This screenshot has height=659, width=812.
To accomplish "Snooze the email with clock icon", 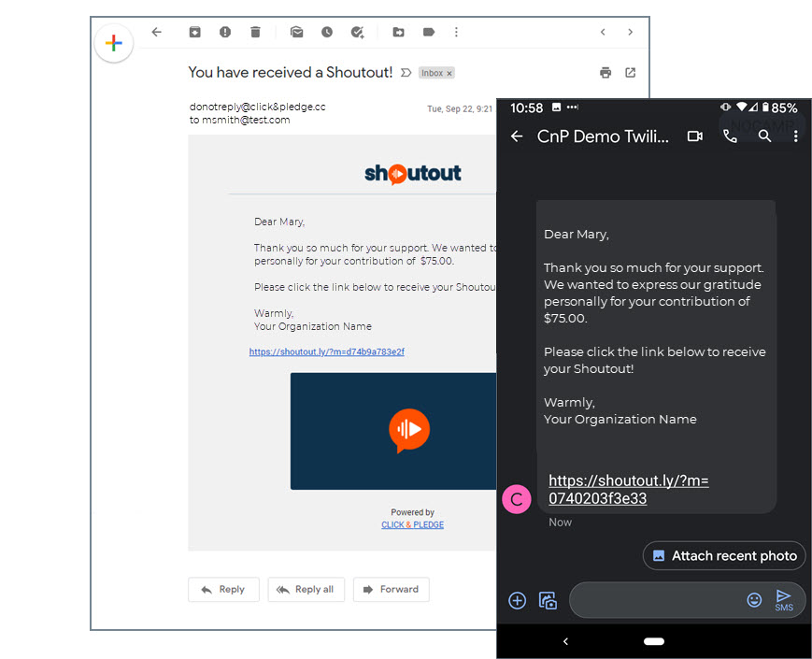I will coord(327,32).
